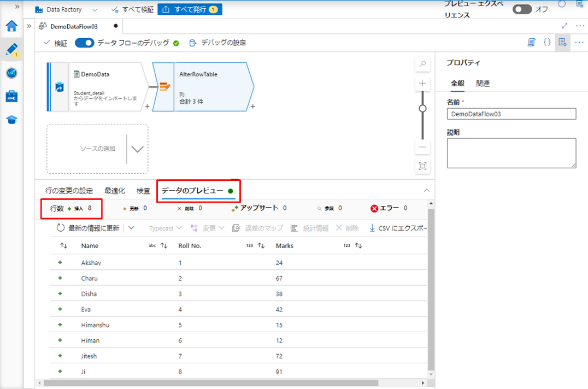The width and height of the screenshot is (588, 389).
Task: Open the Monitor gauge icon
Action: pos(11,73)
